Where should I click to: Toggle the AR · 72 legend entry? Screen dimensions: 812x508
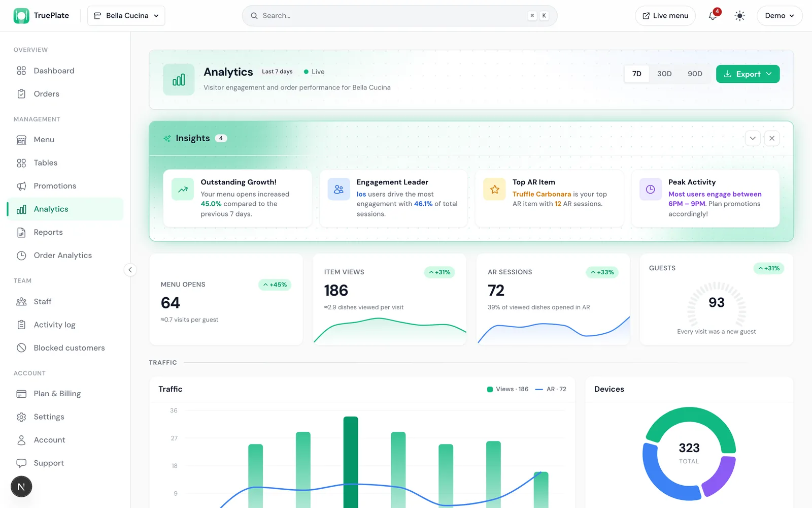(551, 389)
